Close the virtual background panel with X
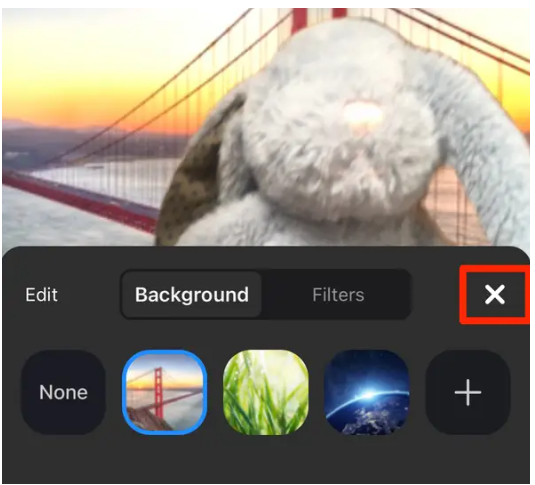535x485 pixels. click(495, 294)
